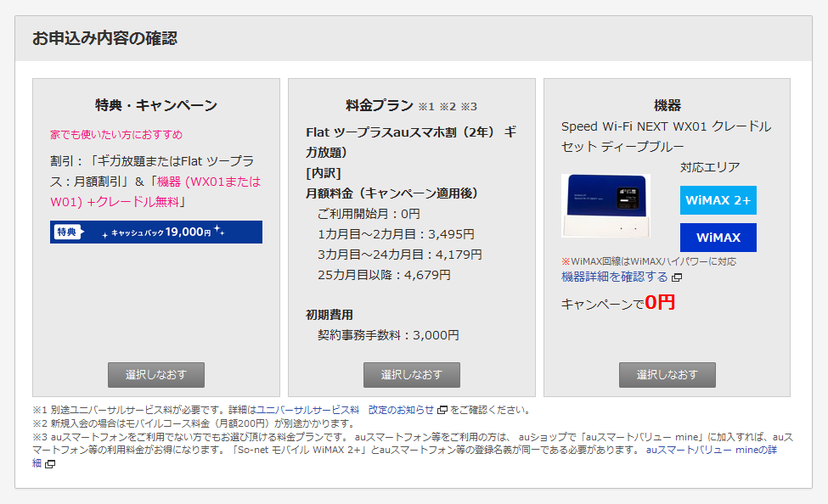Image resolution: width=828 pixels, height=504 pixels.
Task: Click the ご利用開始月：0円 line
Action: pyautogui.click(x=369, y=214)
